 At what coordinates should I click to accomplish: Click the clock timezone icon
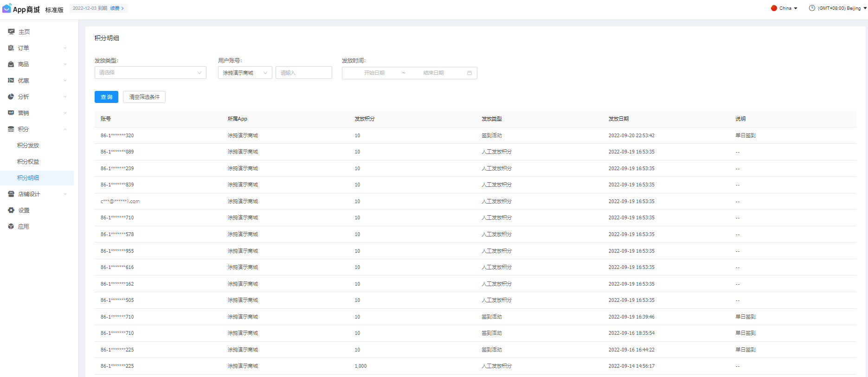812,8
